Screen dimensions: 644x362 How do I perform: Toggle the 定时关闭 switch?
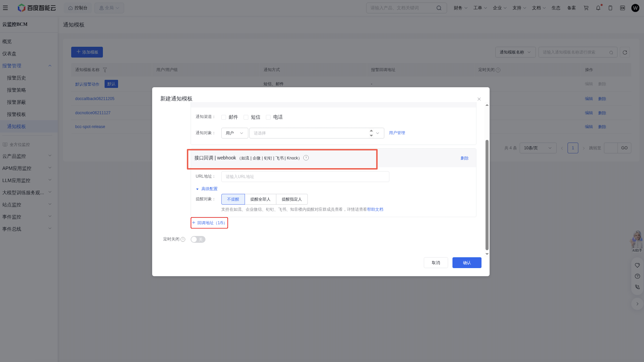[198, 239]
